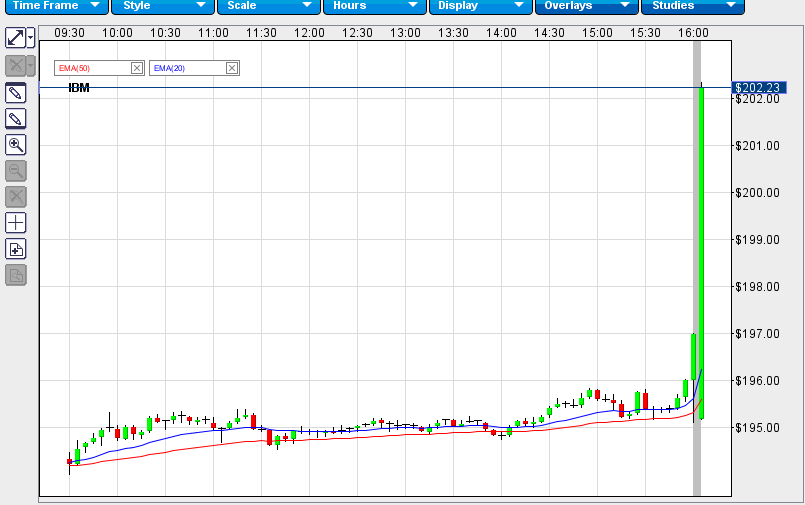Open the Time Frame dropdown

coord(56,6)
